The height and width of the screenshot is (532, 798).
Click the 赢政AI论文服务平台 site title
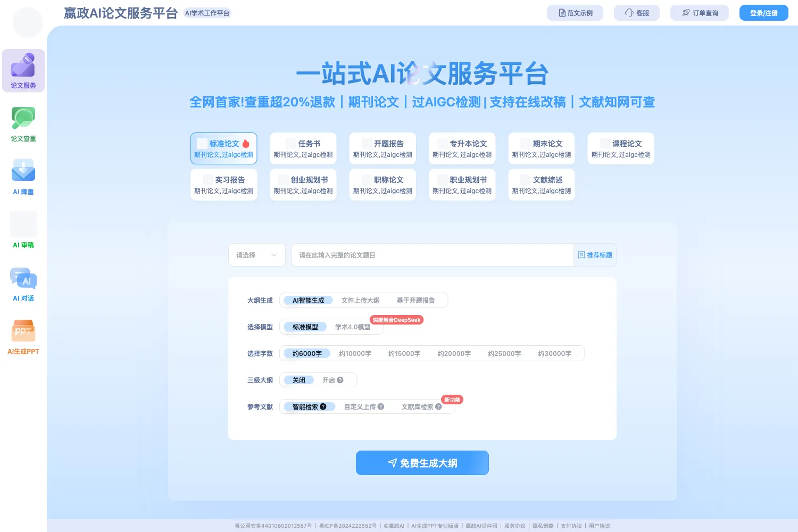point(121,13)
